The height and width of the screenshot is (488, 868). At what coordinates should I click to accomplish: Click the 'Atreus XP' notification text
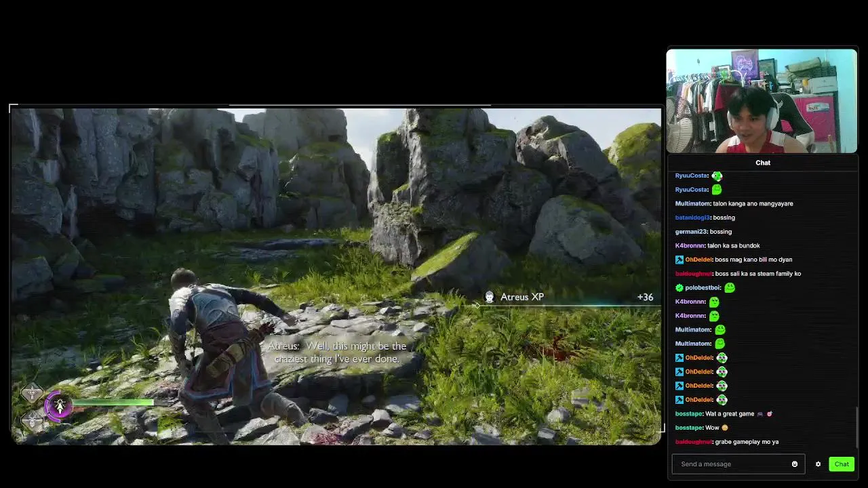pyautogui.click(x=522, y=297)
